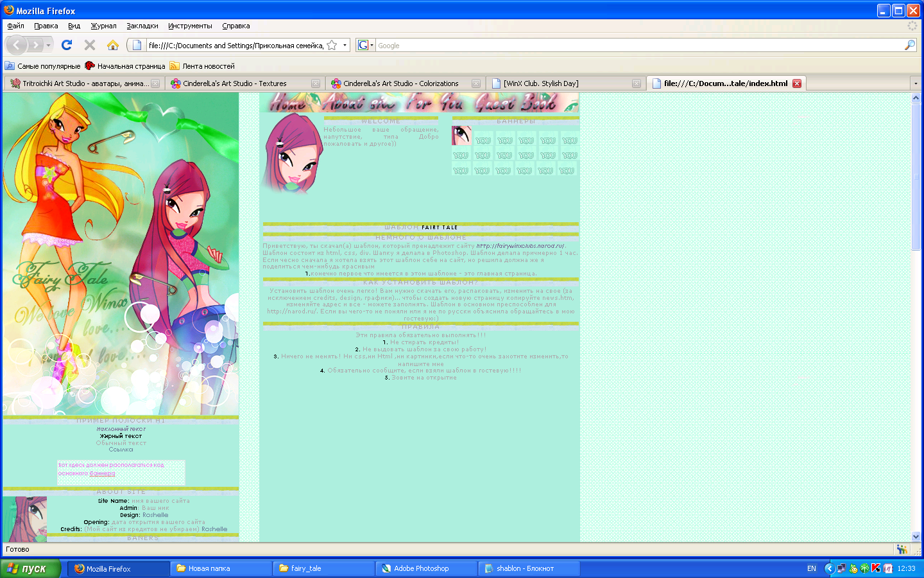Viewport: 924px width, 578px height.
Task: Close the CinderelLa's Colorizations tab
Action: 476,83
